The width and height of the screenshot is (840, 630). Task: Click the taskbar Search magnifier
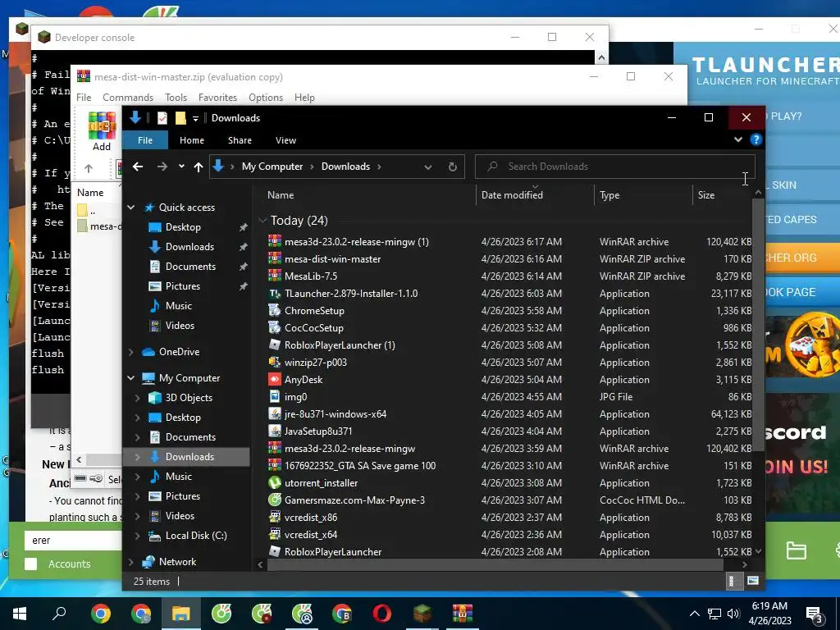click(59, 614)
